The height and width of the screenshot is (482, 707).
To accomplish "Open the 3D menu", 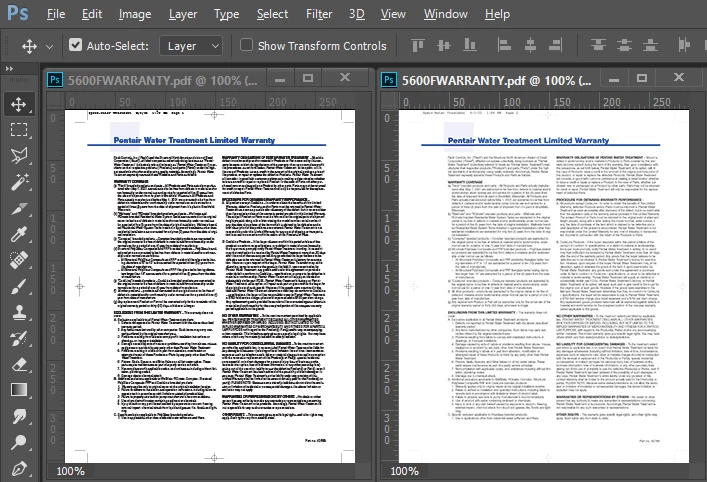I will 356,14.
